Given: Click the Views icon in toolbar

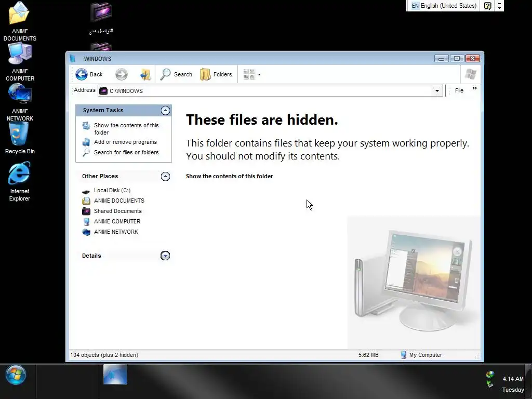Looking at the screenshot, I should pyautogui.click(x=249, y=74).
